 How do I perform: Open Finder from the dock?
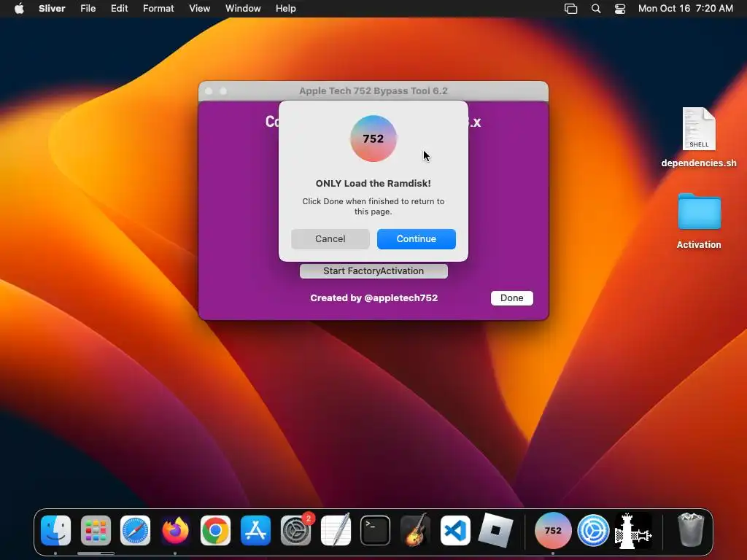55,531
